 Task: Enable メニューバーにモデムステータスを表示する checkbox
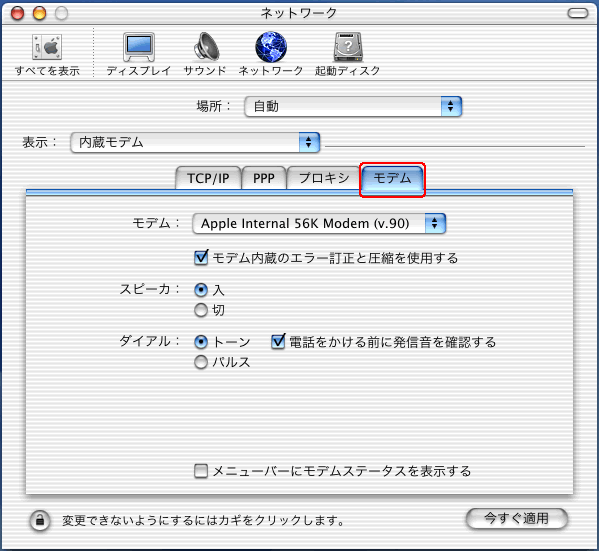pyautogui.click(x=201, y=471)
